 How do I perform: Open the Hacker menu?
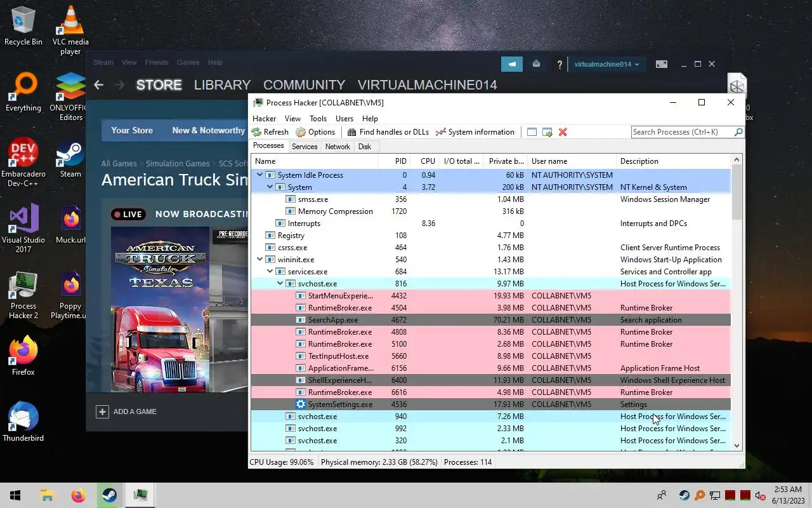click(264, 119)
